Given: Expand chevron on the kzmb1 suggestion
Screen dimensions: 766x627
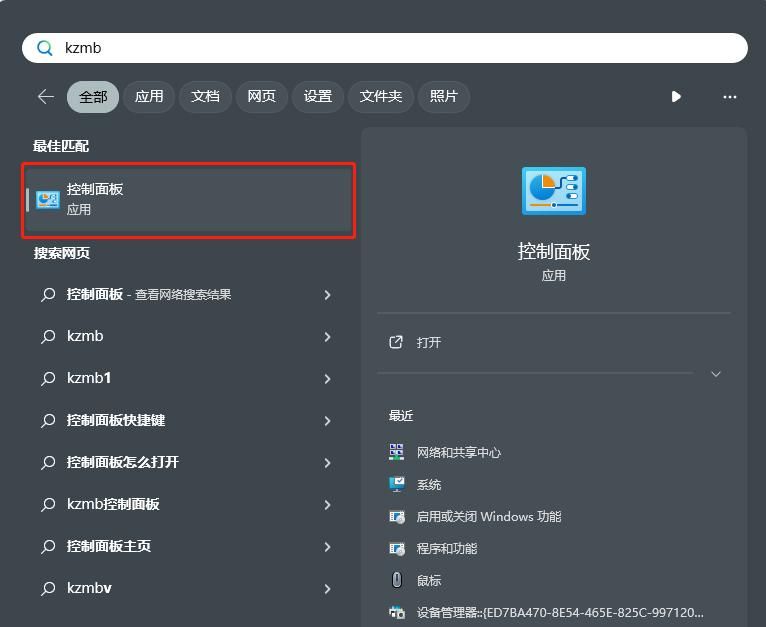Looking at the screenshot, I should [327, 379].
